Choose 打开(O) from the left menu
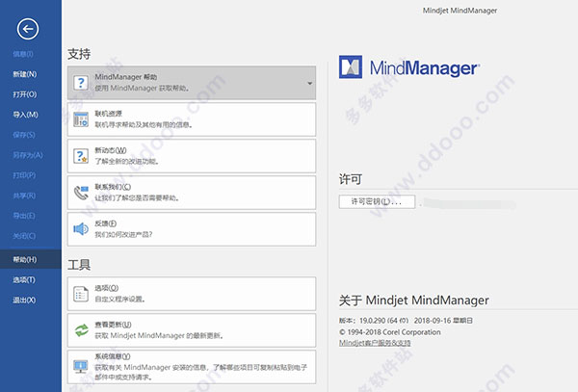The width and height of the screenshot is (578, 392). pyautogui.click(x=25, y=94)
